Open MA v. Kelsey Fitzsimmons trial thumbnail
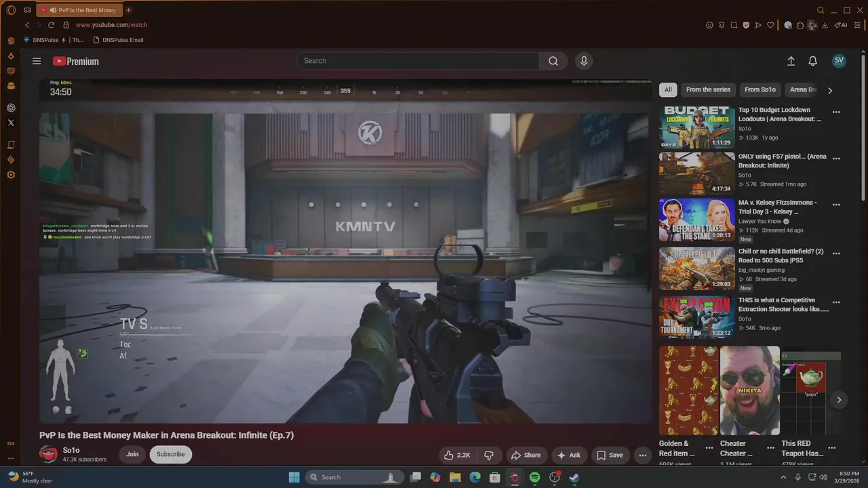868x488 pixels. (x=696, y=220)
